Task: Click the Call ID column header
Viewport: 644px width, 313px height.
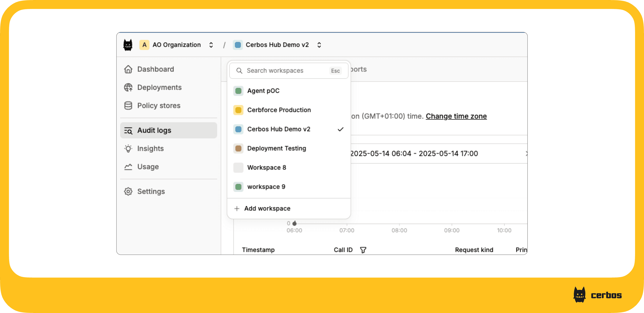Action: (343, 250)
